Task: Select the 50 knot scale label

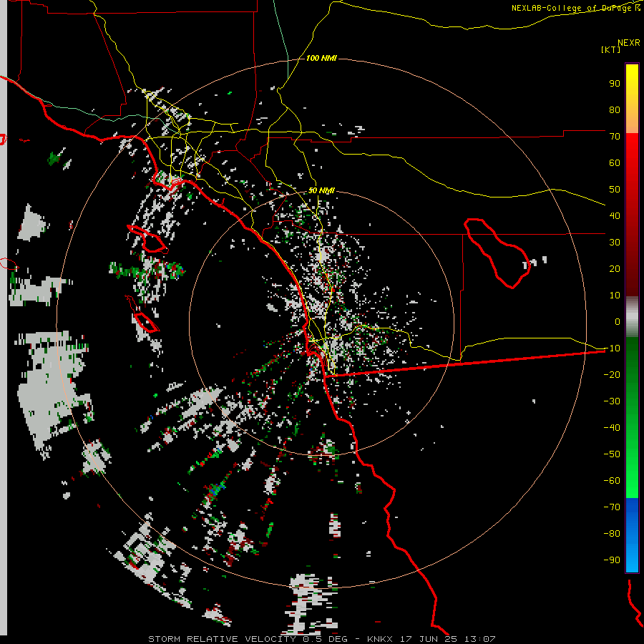Action: 615,190
